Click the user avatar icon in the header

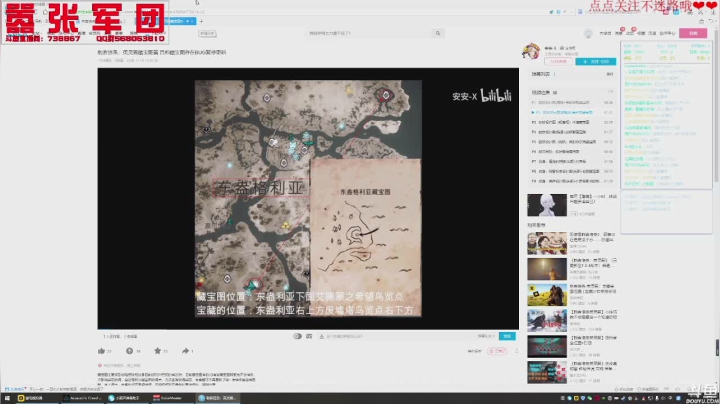point(588,33)
